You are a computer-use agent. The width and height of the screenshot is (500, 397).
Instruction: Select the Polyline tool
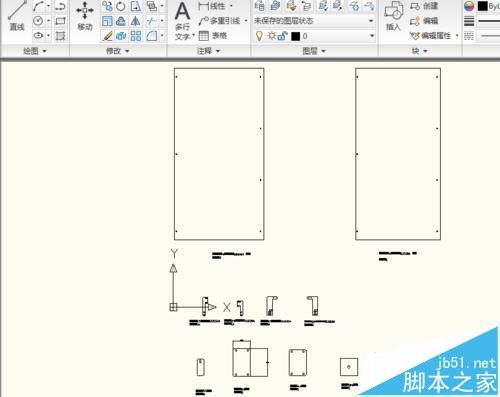point(60,6)
